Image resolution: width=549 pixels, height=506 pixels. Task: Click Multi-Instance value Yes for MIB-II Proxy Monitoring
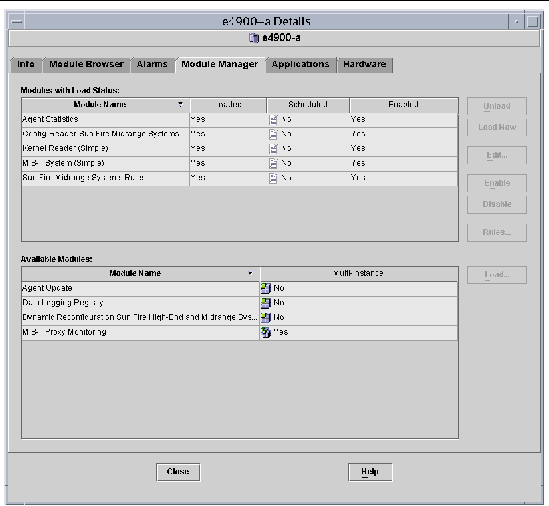coord(281,332)
